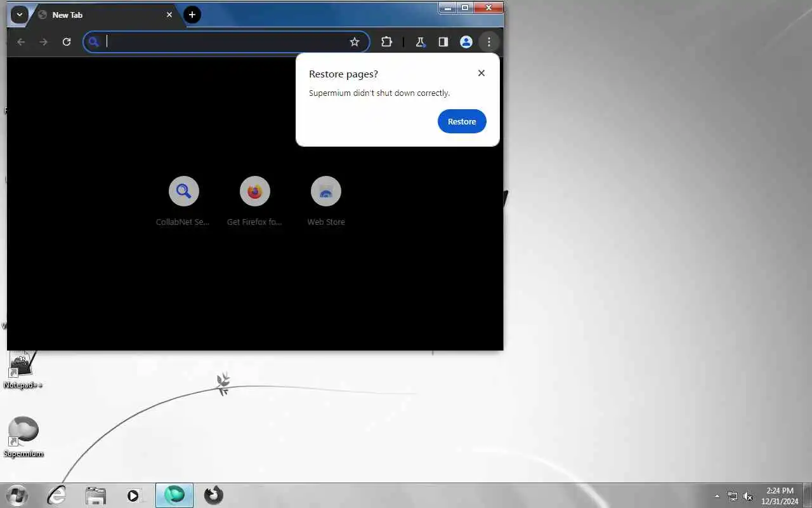Click the muted volume tray icon
Viewport: 812px width, 508px height.
point(748,496)
